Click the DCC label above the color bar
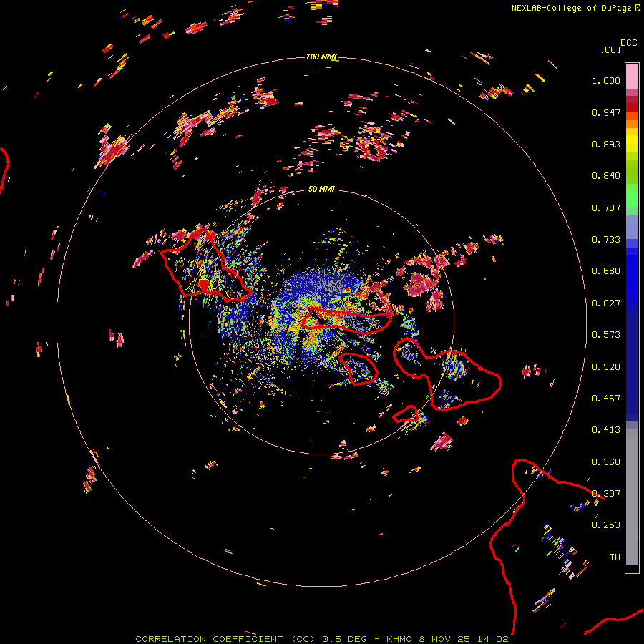Viewport: 644px width, 644px height. (629, 43)
